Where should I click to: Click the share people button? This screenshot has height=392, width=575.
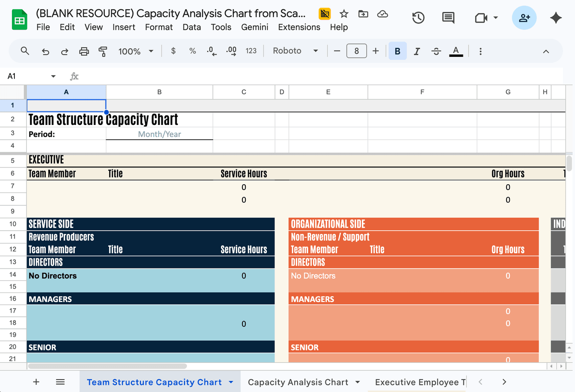click(524, 18)
